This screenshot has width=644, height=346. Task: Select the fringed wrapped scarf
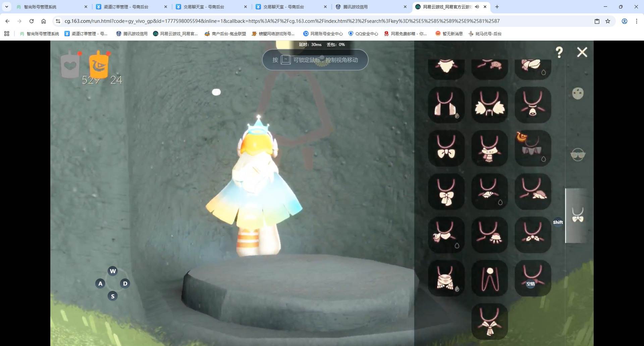point(446,278)
